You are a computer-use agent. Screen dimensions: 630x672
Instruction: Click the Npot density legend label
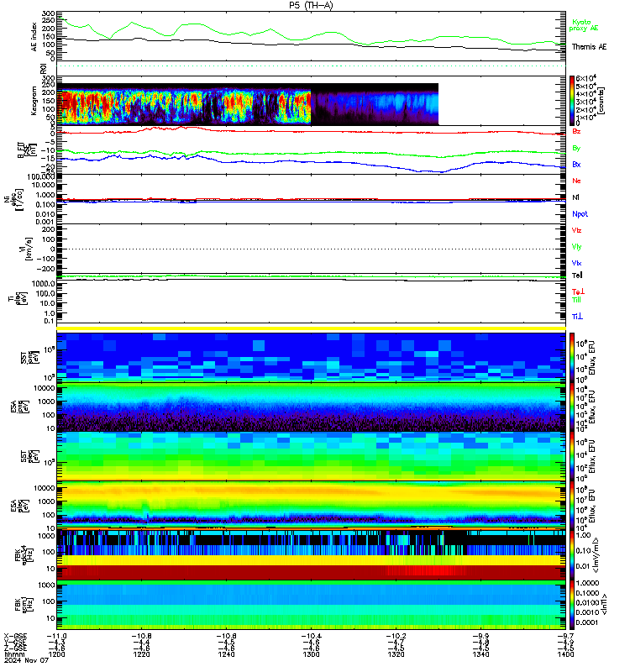[x=580, y=214]
